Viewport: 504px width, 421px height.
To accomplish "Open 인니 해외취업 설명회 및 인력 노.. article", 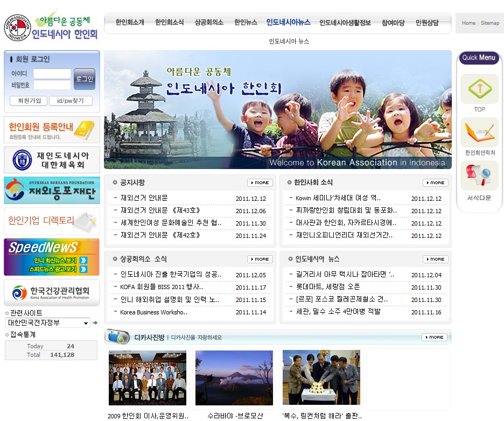I will 170,299.
